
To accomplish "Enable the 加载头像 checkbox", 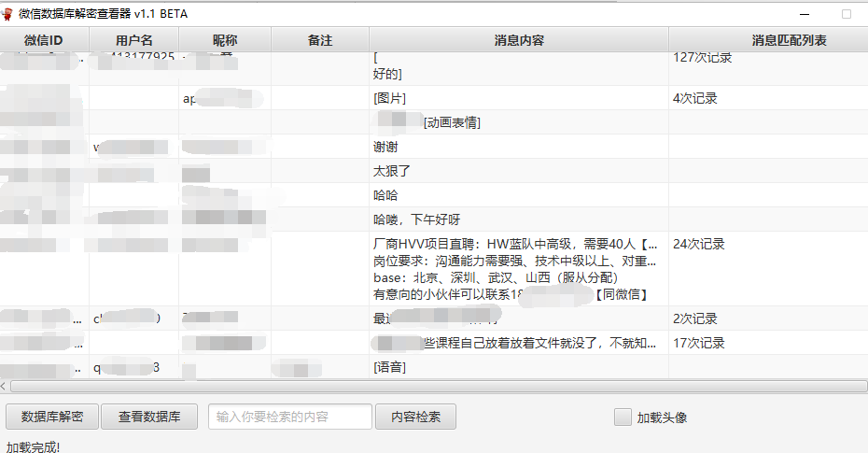I will [623, 417].
